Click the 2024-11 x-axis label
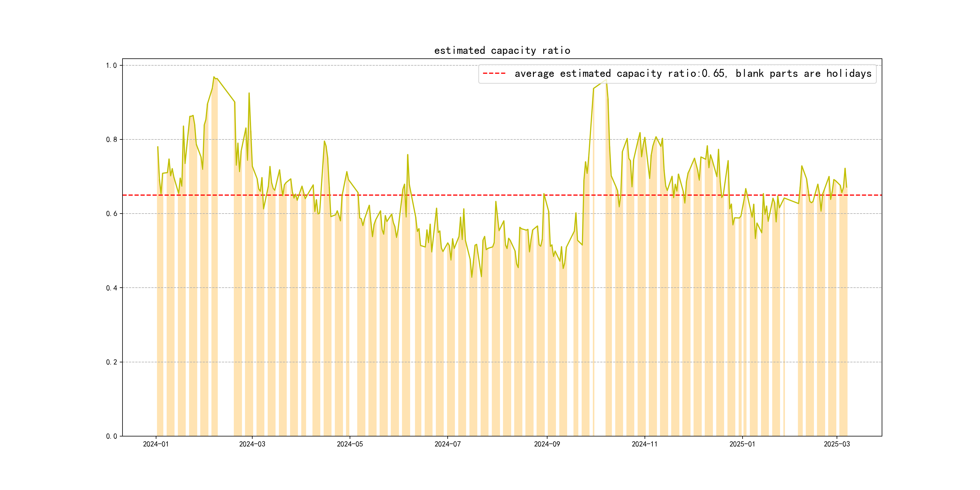This screenshot has height=490, width=980. pos(645,444)
